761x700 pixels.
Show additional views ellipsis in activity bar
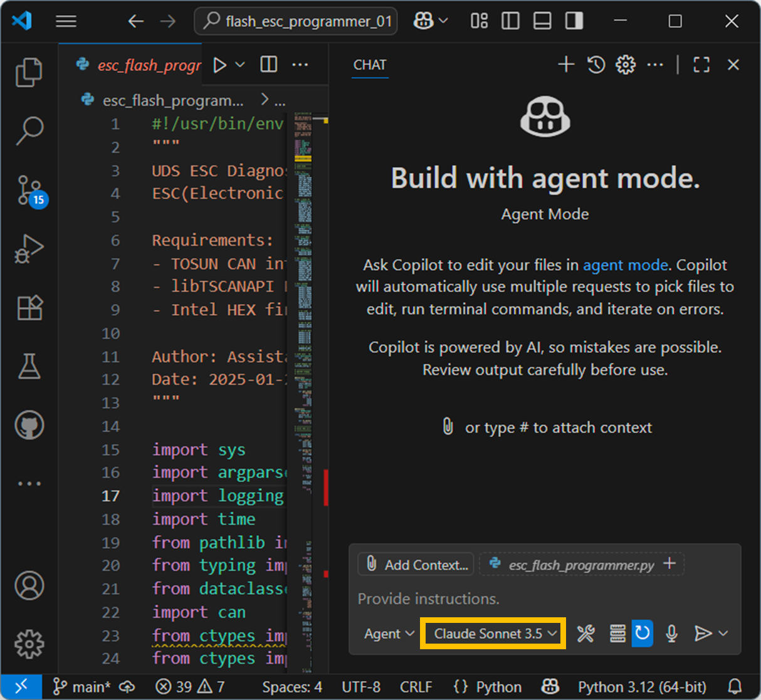coord(29,483)
